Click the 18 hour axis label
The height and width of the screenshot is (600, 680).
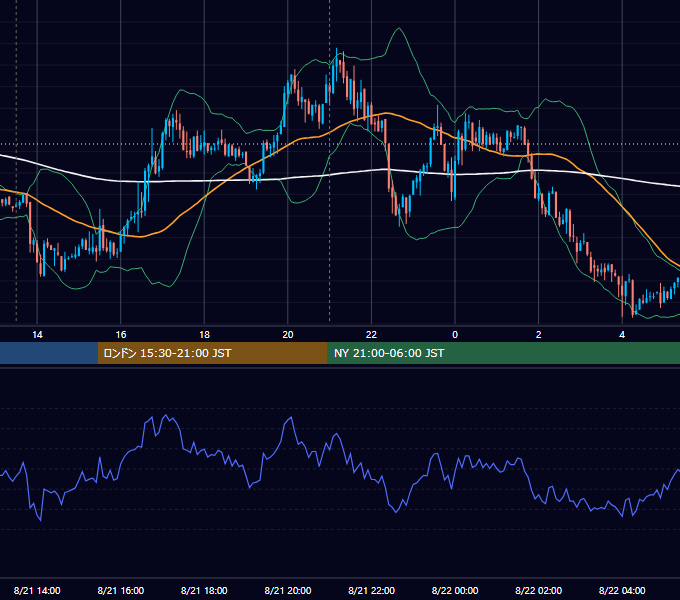[x=204, y=335]
